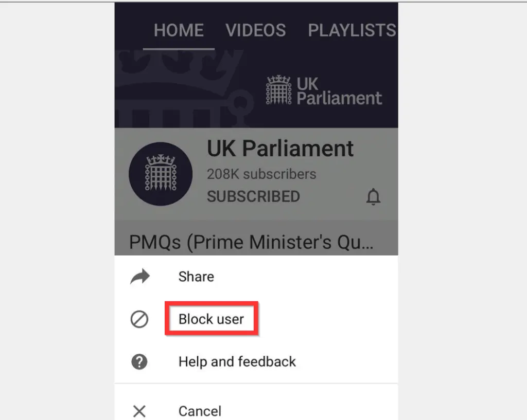Open the HOME tab
Viewport: 527px width, 420px height.
(x=179, y=30)
